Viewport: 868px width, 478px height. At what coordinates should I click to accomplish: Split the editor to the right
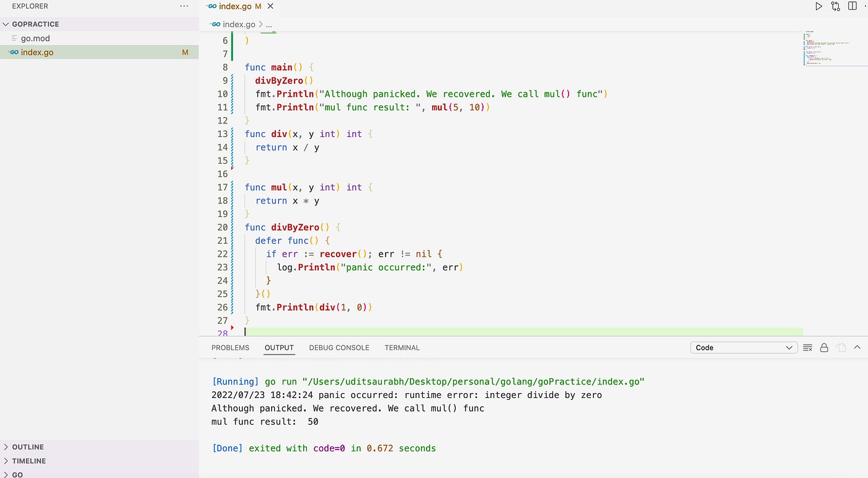[x=852, y=6]
